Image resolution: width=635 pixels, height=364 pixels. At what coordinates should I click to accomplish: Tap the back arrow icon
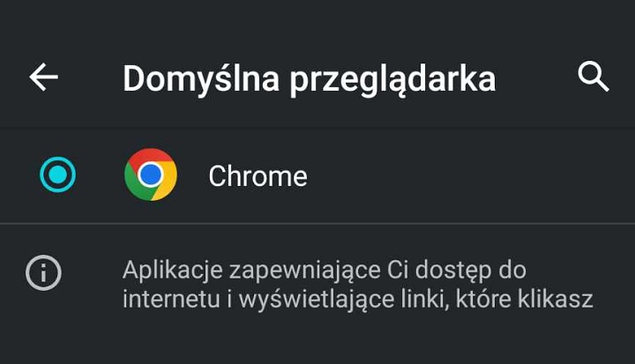coord(43,78)
